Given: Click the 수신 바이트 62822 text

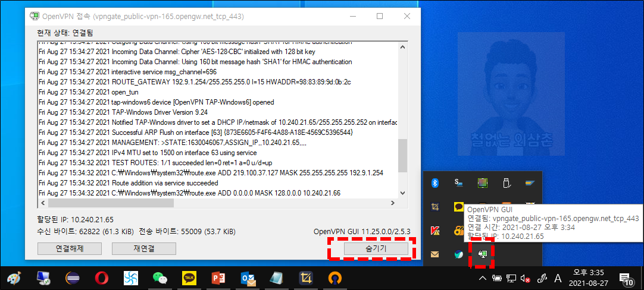Looking at the screenshot, I should (86, 232).
